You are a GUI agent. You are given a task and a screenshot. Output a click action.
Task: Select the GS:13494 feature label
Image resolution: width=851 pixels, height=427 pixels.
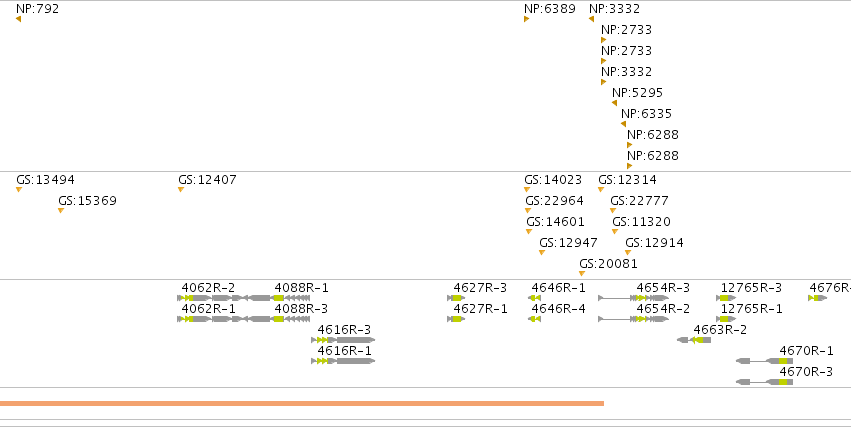pyautogui.click(x=46, y=180)
